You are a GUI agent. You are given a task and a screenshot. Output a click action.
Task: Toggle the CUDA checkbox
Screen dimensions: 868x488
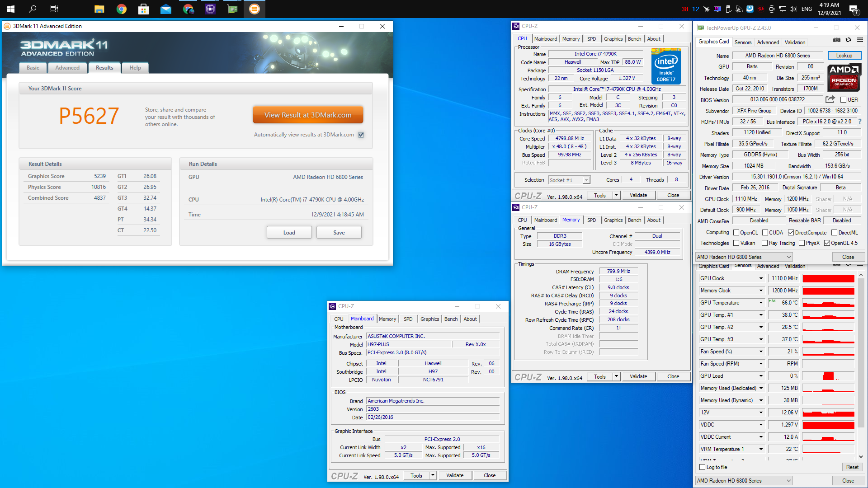click(765, 233)
